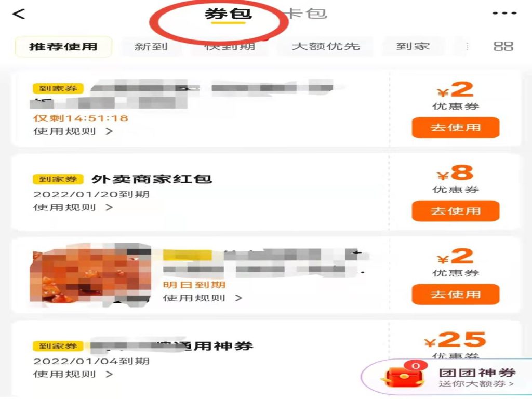Open the three-dot more options menu
Viewport: 532px width, 399px height.
(504, 13)
